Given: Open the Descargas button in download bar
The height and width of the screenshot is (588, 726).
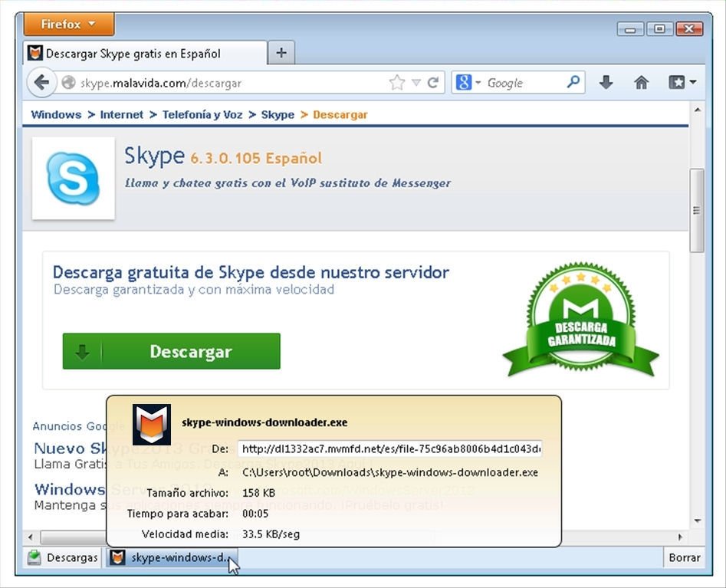Looking at the screenshot, I should click(63, 557).
